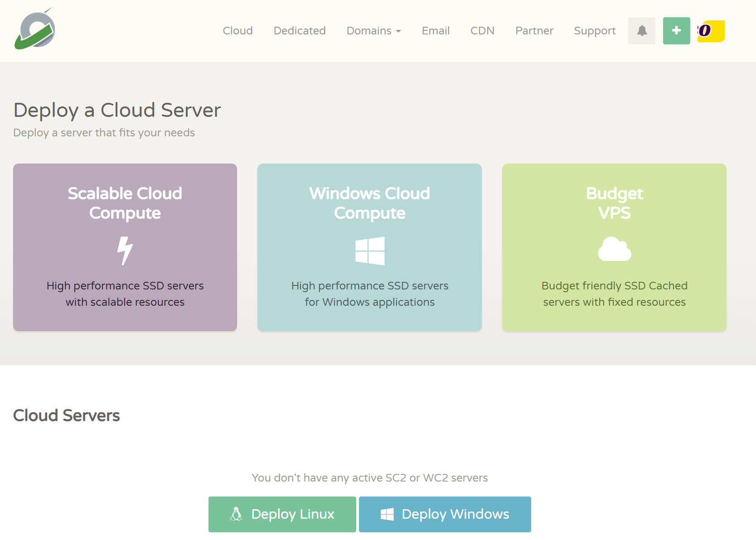Viewport: 756px width, 540px height.
Task: Open the Email nav link
Action: pos(436,31)
